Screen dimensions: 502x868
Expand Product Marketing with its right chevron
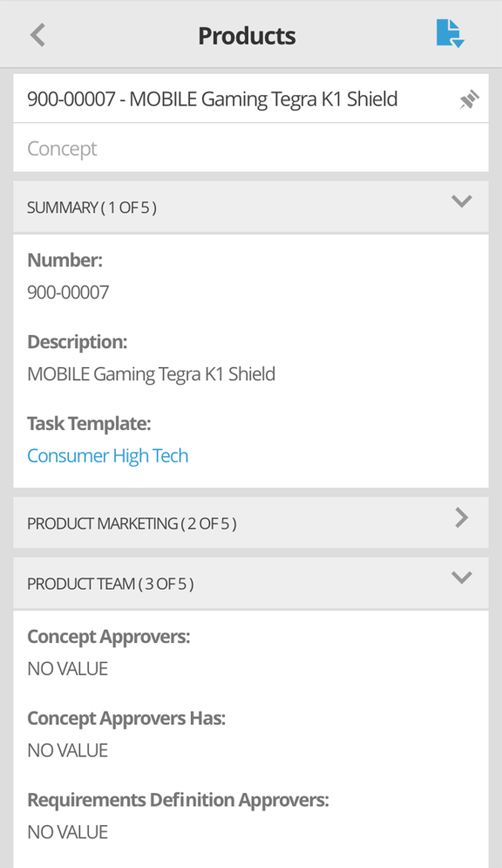[x=461, y=518]
